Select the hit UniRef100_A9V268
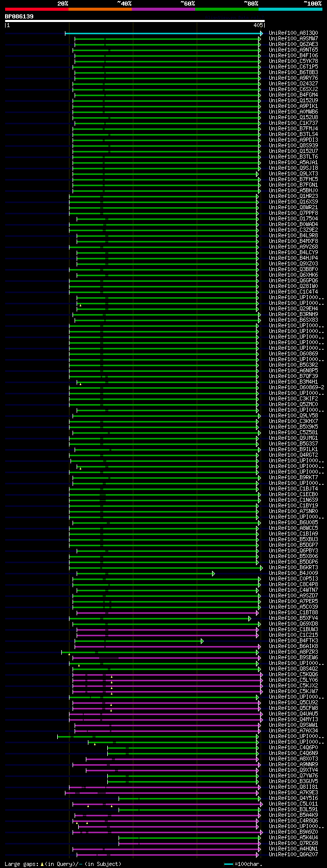This screenshot has height=868, width=327. tap(293, 247)
